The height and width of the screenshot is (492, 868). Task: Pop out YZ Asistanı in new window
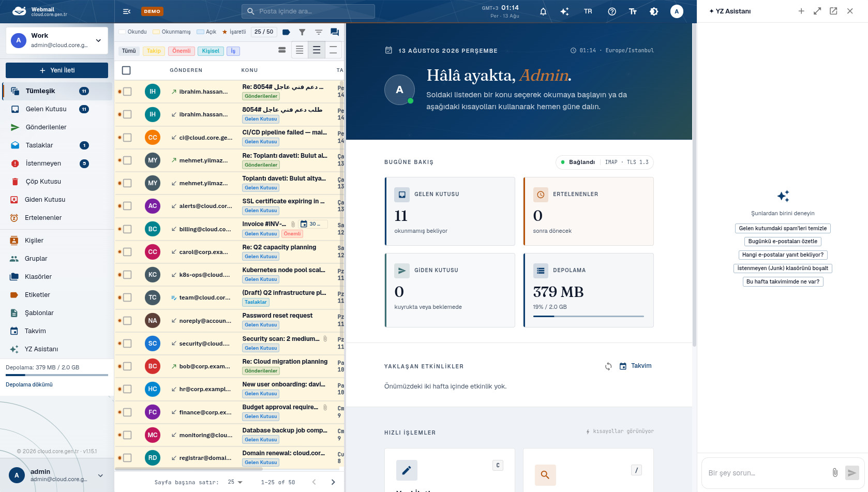pyautogui.click(x=833, y=11)
